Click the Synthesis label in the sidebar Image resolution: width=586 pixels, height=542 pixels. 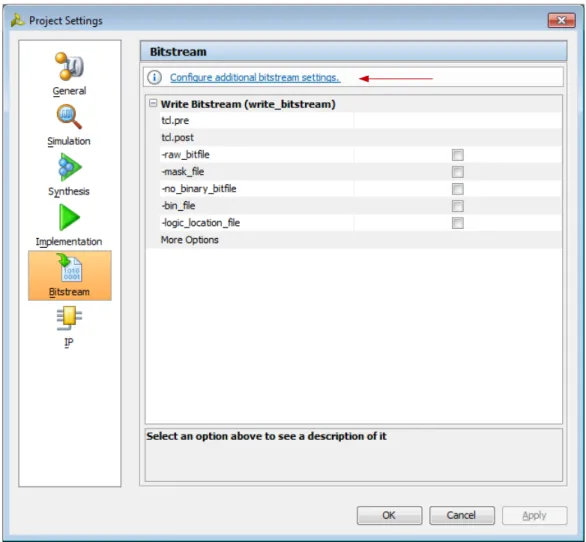pyautogui.click(x=69, y=191)
